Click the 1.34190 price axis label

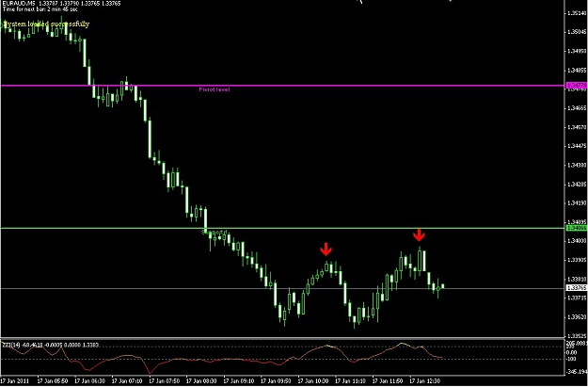coord(577,203)
